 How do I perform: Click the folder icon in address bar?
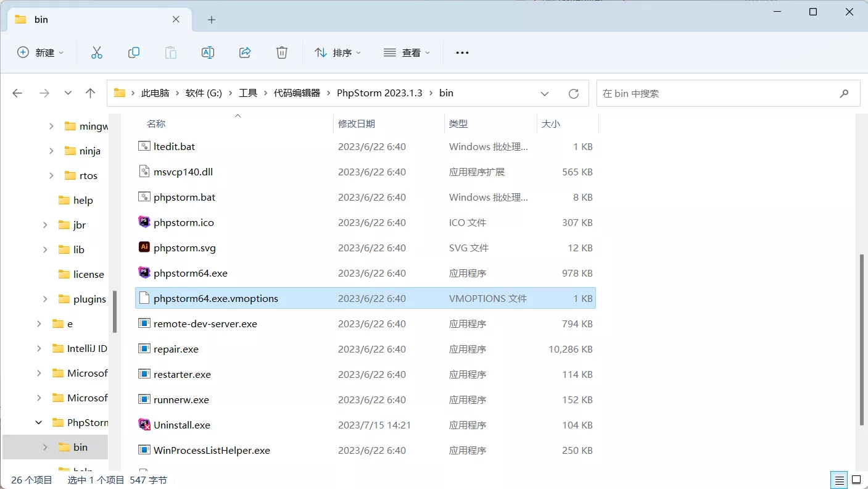120,93
